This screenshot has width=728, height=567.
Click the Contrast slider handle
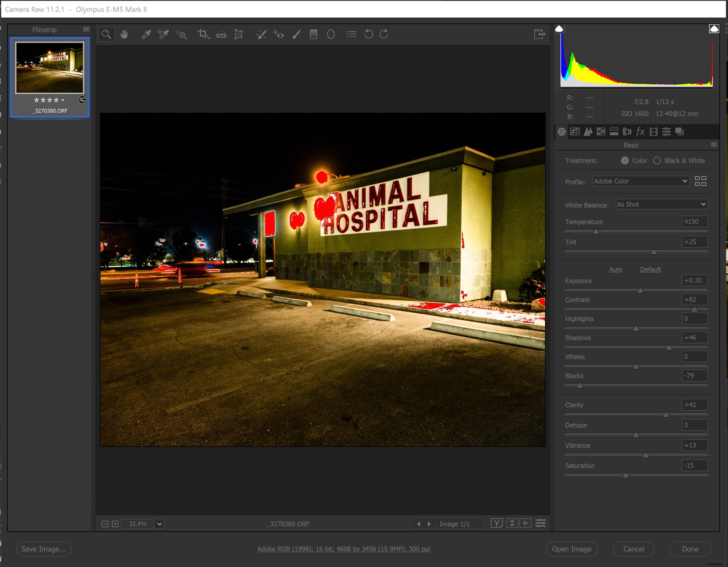[694, 309]
